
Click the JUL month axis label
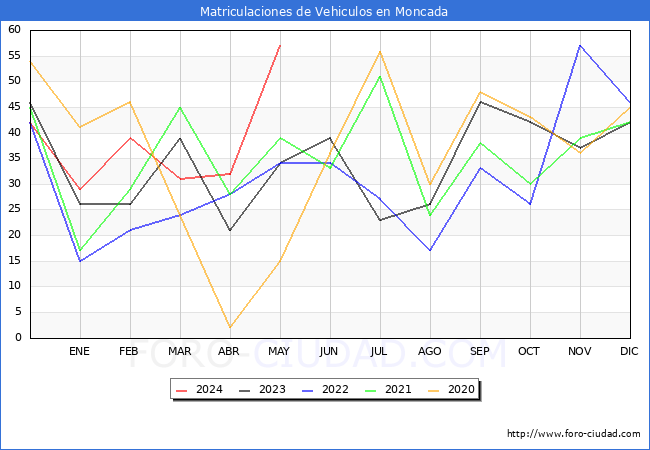tap(379, 351)
